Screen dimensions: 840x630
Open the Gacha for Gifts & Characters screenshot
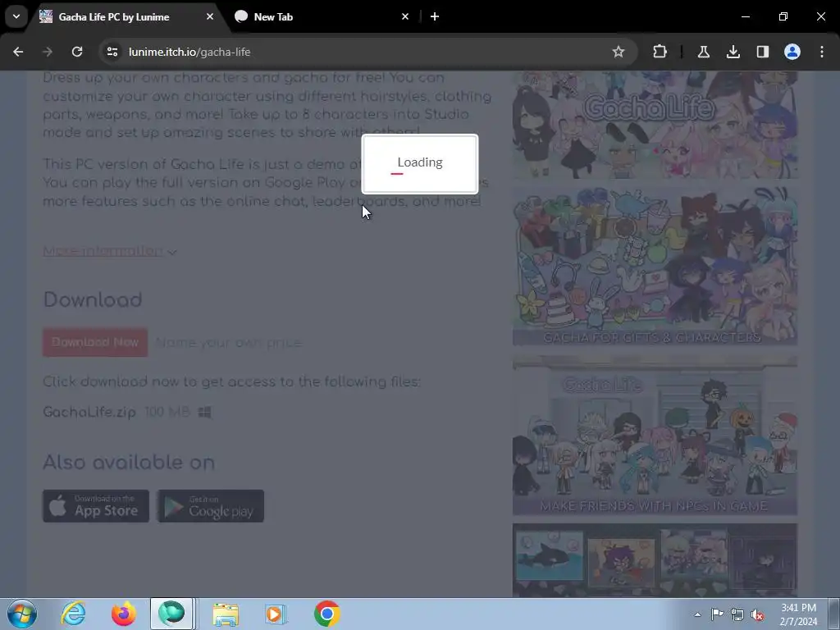tap(655, 267)
